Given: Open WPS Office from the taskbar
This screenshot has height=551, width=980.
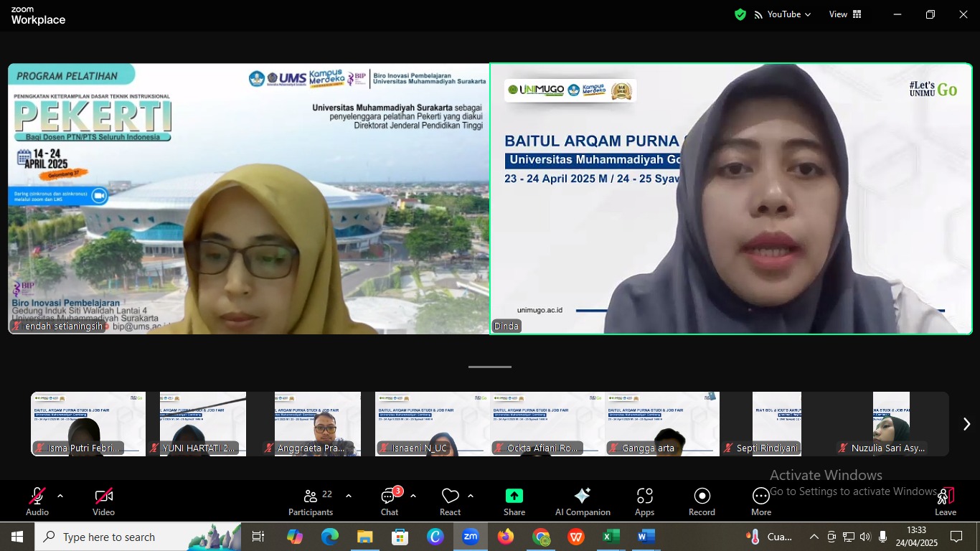Looking at the screenshot, I should [x=576, y=537].
